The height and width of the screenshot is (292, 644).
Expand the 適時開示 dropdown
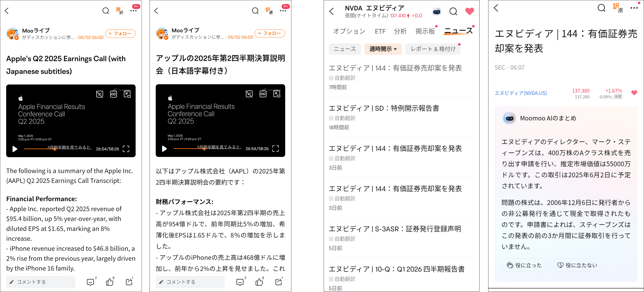[x=383, y=49]
